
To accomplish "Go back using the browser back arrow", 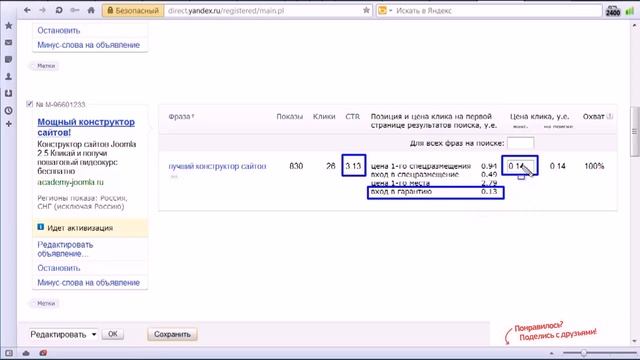I will [x=27, y=10].
